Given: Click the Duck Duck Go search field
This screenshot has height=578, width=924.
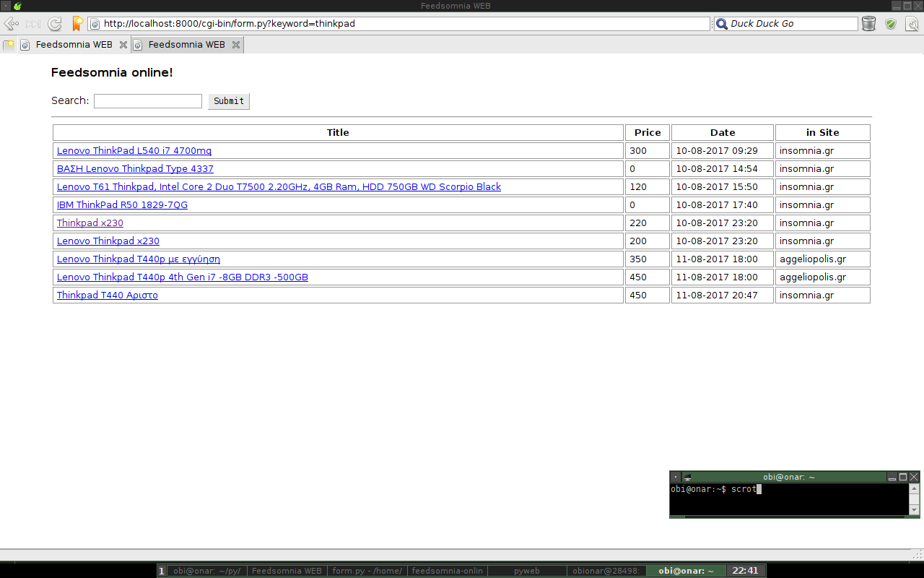Looking at the screenshot, I should (786, 24).
